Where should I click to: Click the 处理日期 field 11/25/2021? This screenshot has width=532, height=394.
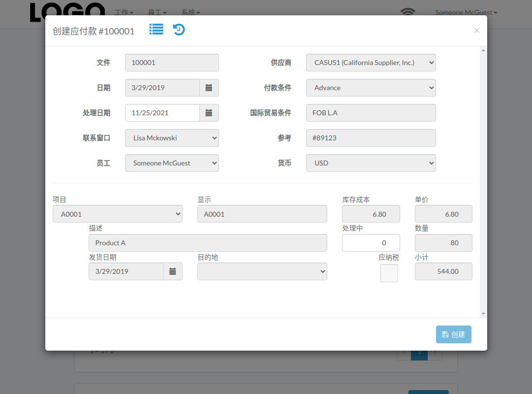click(162, 113)
